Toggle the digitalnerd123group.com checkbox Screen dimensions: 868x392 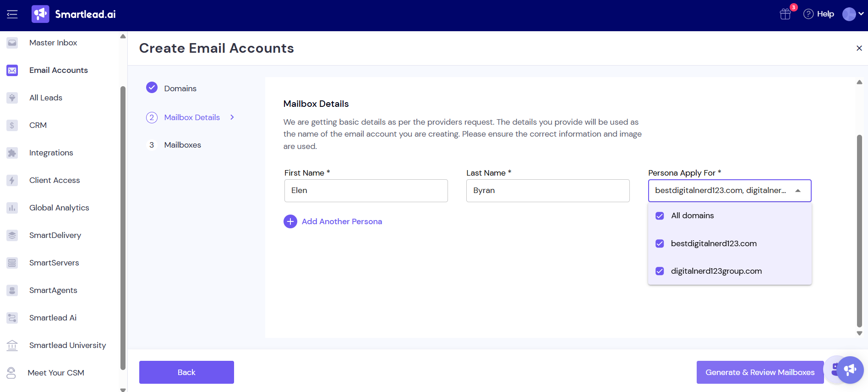click(x=660, y=271)
